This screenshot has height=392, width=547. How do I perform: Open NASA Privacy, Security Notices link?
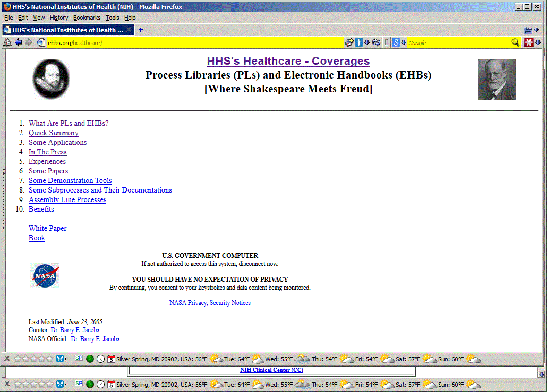[x=210, y=303]
